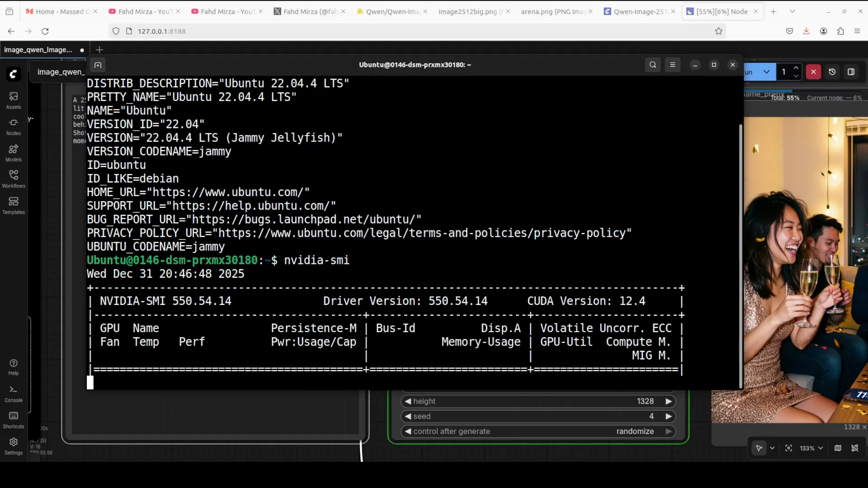Toggle the canvas minimap

coord(838,448)
